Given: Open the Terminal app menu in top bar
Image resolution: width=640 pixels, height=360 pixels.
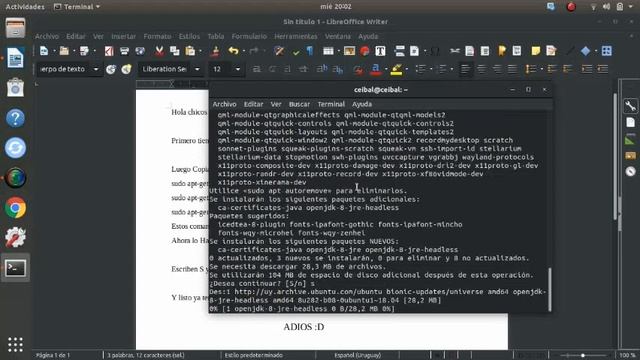Looking at the screenshot, I should (x=77, y=7).
